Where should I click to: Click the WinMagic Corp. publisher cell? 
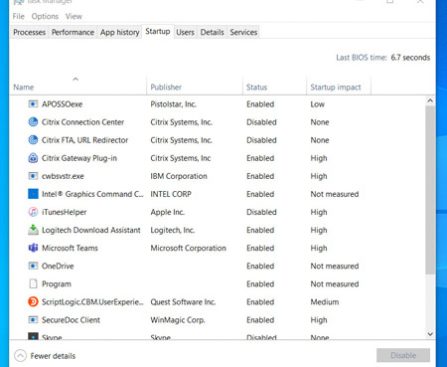tap(178, 320)
